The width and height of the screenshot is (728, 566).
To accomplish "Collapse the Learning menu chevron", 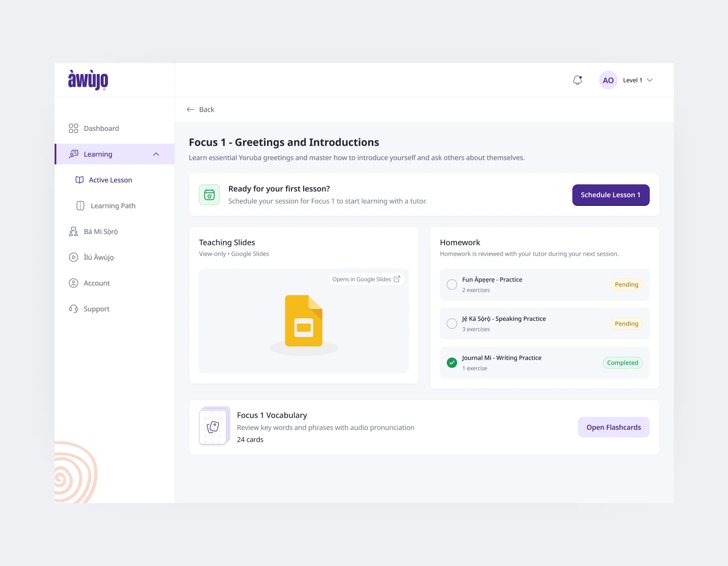I will pyautogui.click(x=156, y=154).
